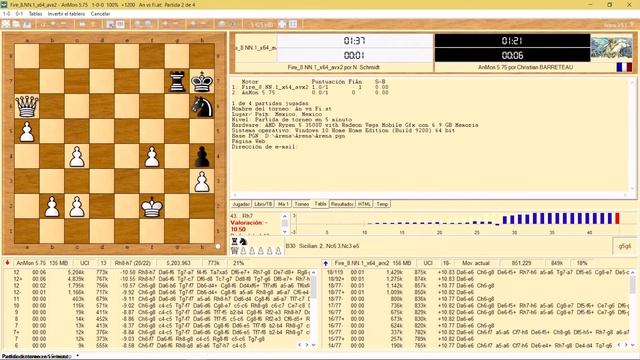The image size is (640, 360).
Task: Click the black knight on h6
Action: 202,106
